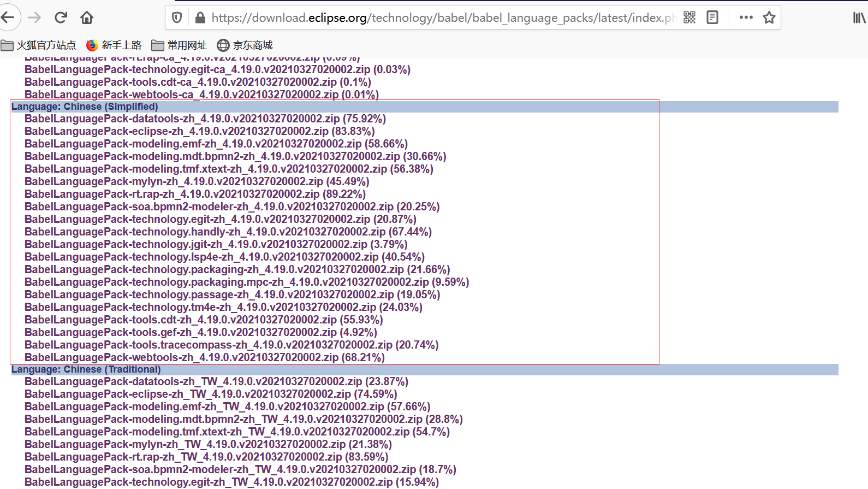This screenshot has width=868, height=489.
Task: Download BabelLanguagePack-tools.gef-zh zip
Action: [201, 332]
